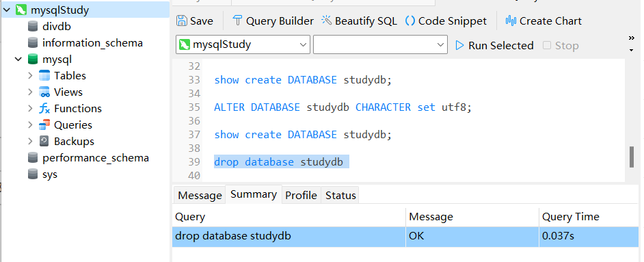The image size is (644, 262).
Task: Click the Save disk icon
Action: pyautogui.click(x=182, y=21)
